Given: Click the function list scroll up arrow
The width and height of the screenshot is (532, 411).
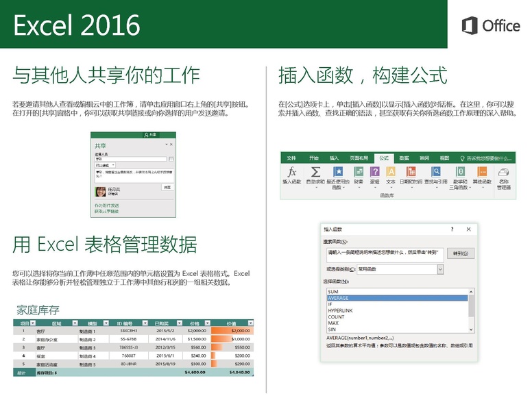Looking at the screenshot, I should [471, 292].
